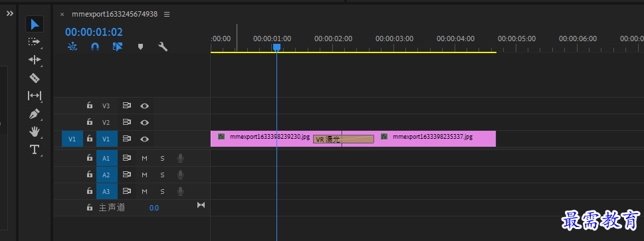Toggle A3 track targeting

pyautogui.click(x=106, y=191)
